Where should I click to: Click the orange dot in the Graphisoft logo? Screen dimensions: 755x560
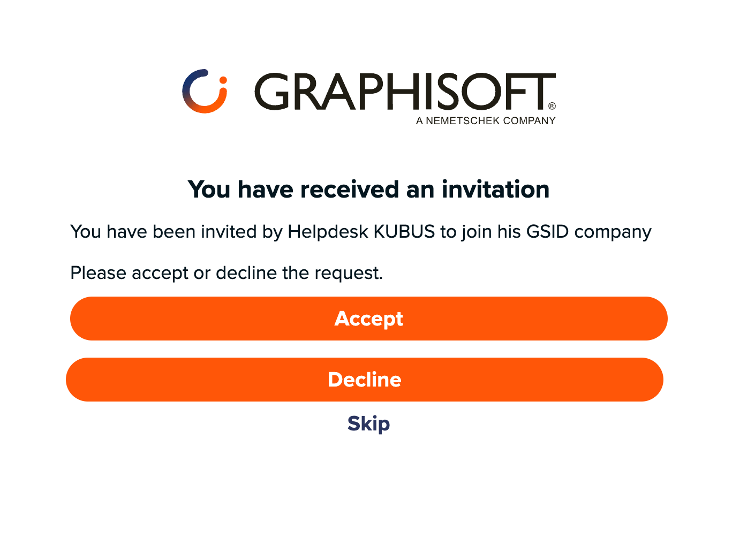click(x=223, y=80)
